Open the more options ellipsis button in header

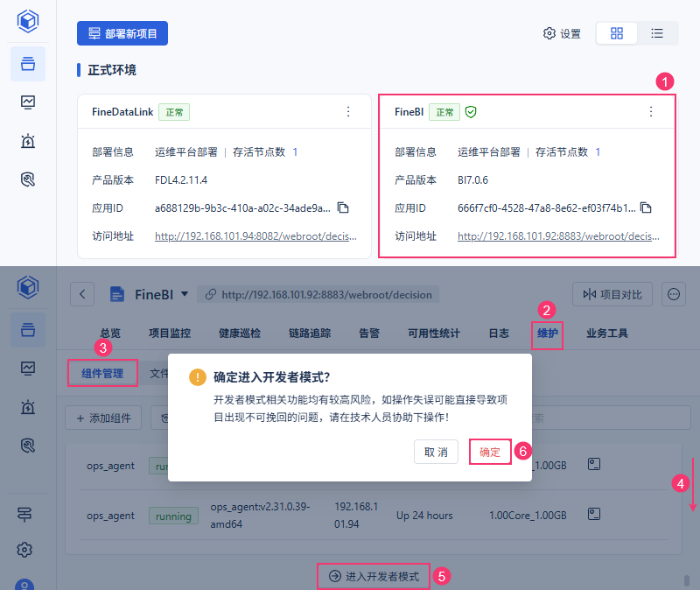(674, 294)
